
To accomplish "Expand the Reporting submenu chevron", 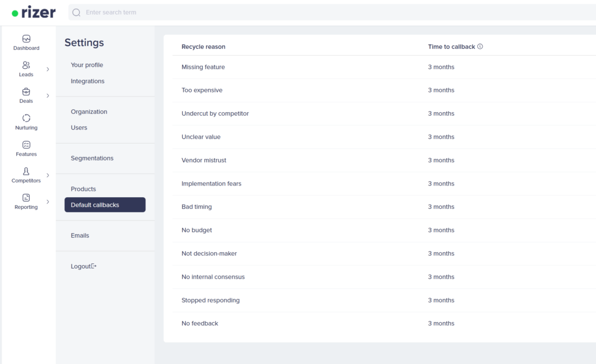I will (48, 202).
